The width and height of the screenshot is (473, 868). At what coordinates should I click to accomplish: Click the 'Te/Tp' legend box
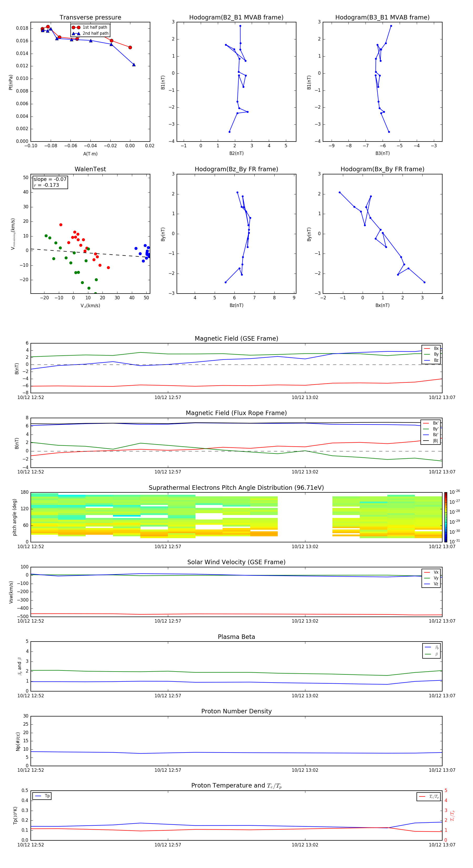(429, 797)
